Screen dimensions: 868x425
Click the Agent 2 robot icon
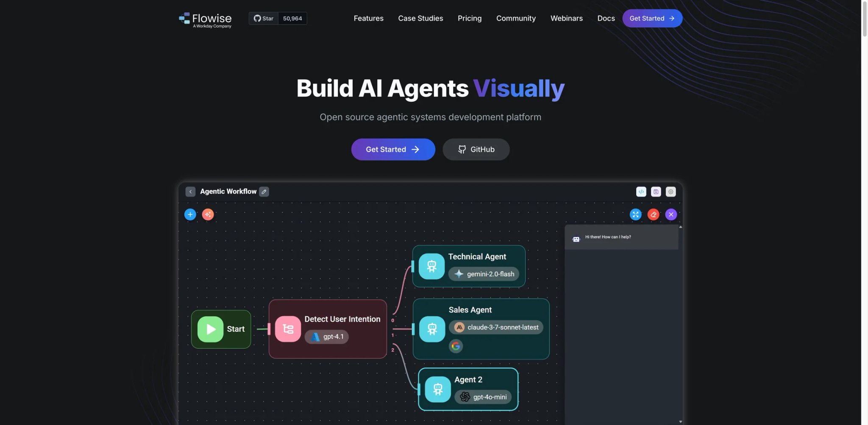(437, 389)
